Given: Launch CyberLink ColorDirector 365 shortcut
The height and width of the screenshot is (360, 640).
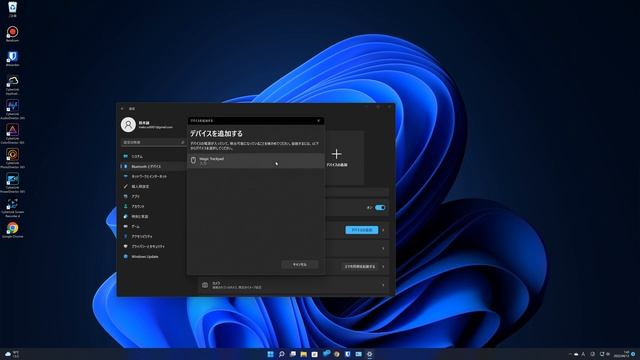Looking at the screenshot, I should pos(12,133).
